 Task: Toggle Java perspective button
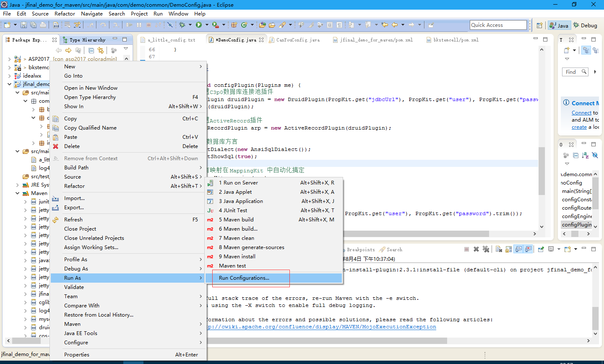pos(559,25)
